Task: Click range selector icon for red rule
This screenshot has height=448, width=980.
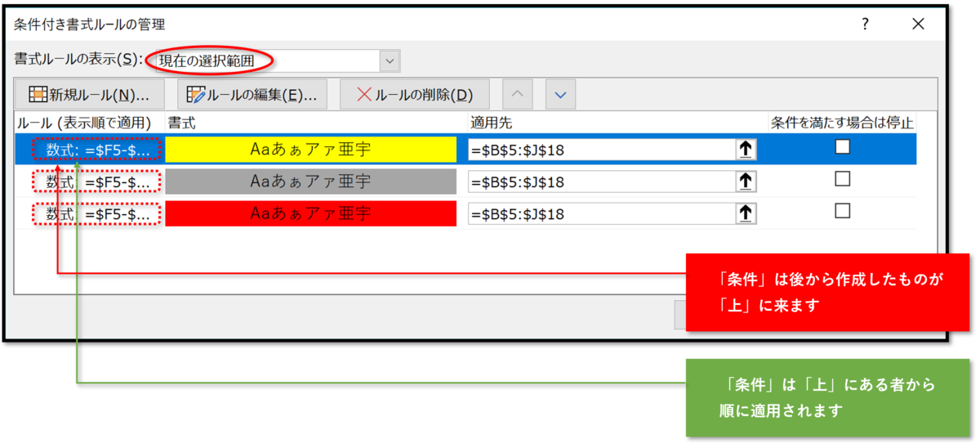Action: 745,213
